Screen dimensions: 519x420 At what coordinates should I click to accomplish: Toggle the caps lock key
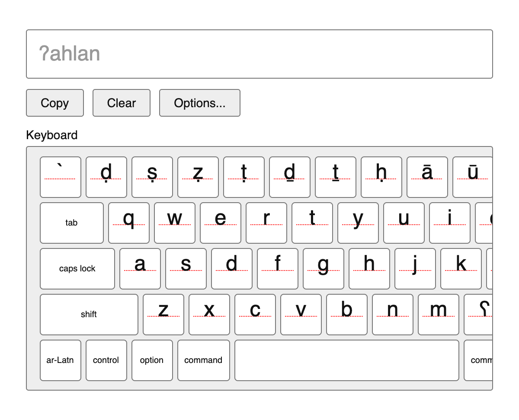point(77,269)
